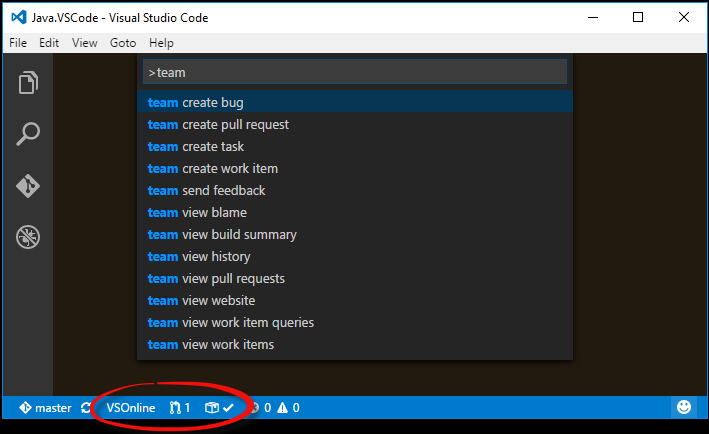709x434 pixels.
Task: Open the Goto menu
Action: point(123,43)
